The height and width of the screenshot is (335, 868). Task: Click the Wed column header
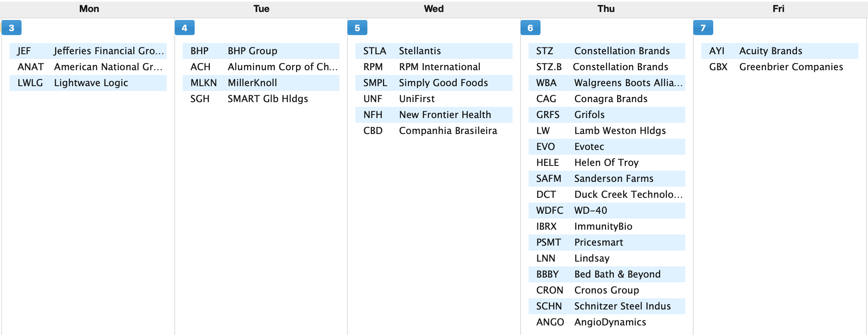tap(434, 9)
